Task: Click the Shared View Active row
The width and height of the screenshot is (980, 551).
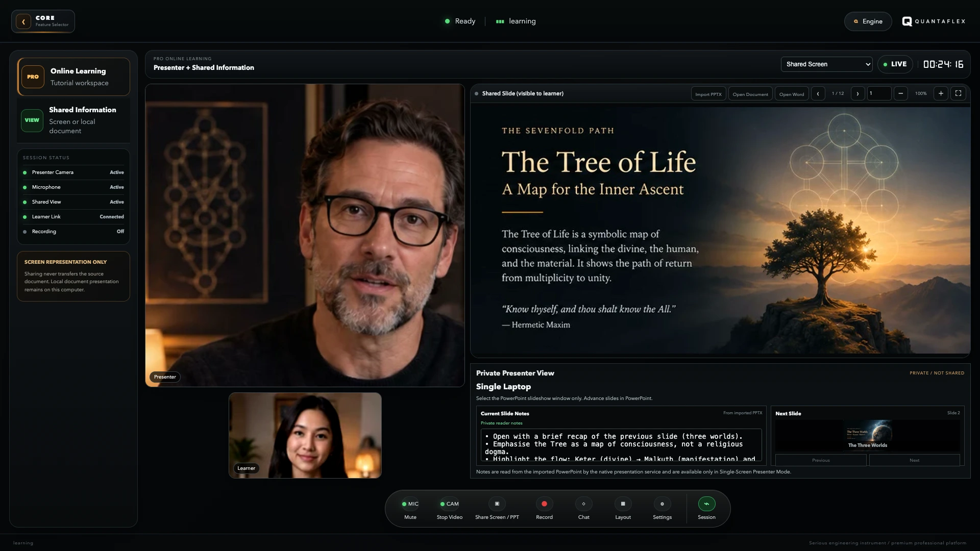Action: pyautogui.click(x=73, y=202)
